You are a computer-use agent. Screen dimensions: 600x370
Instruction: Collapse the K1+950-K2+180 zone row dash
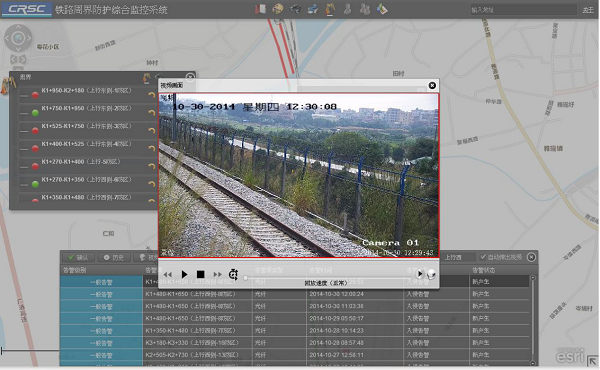[24, 96]
